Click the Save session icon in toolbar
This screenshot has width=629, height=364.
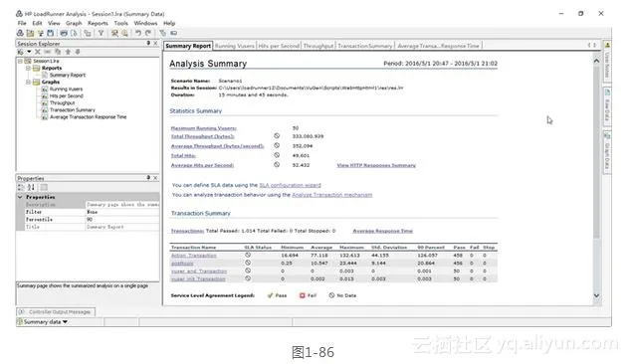pyautogui.click(x=50, y=33)
